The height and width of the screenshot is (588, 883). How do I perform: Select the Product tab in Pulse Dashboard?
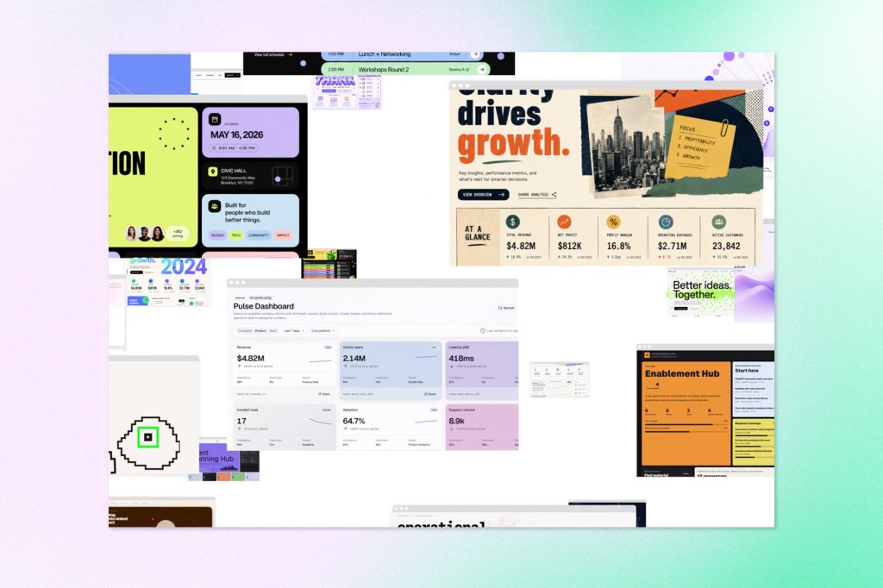point(260,330)
